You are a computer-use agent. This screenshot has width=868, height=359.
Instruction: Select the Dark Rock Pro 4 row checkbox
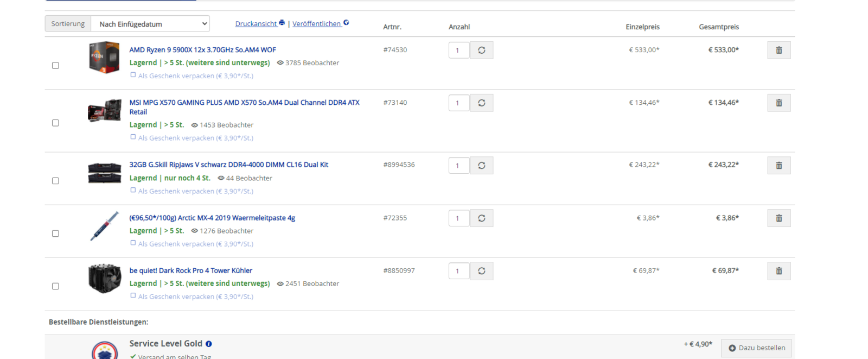[55, 286]
